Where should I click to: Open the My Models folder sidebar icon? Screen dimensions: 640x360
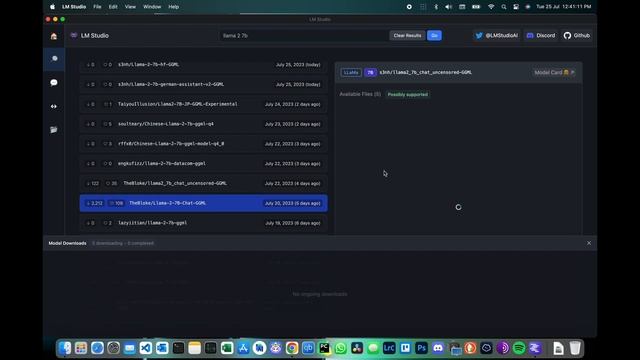(x=53, y=130)
